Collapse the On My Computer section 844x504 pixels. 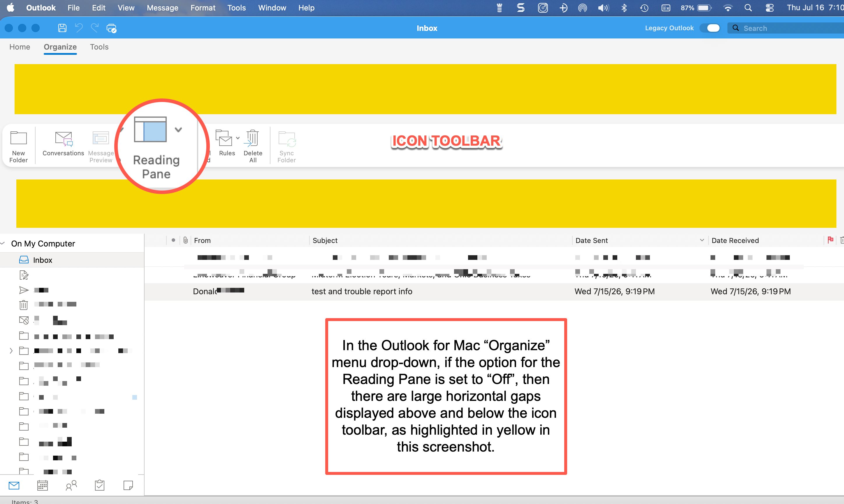click(3, 243)
